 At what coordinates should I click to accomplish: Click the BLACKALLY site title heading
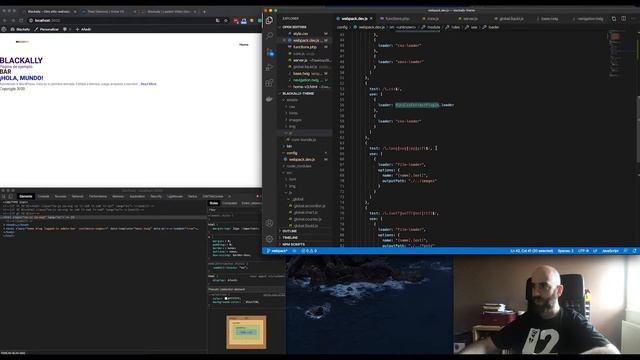[21, 60]
